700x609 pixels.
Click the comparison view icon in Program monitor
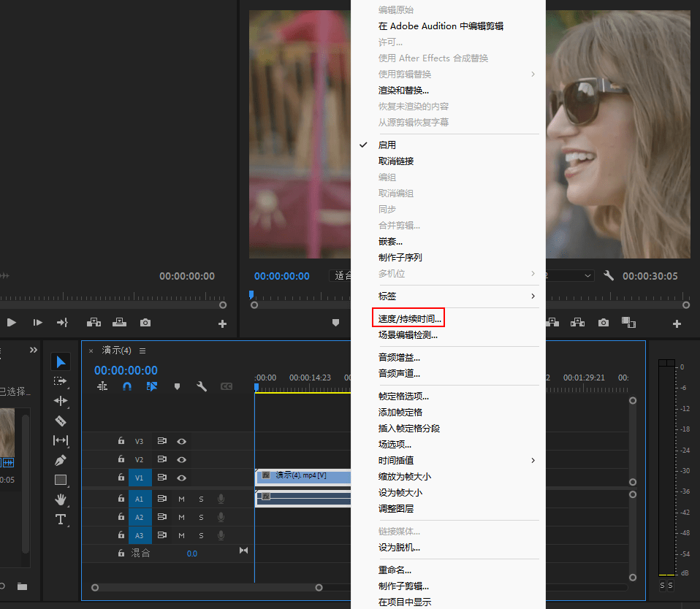tap(628, 323)
